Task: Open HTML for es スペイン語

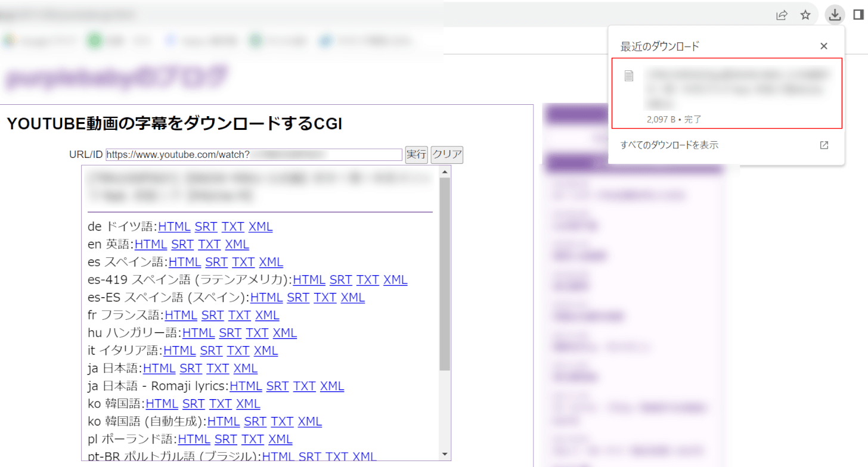Action: (x=185, y=262)
